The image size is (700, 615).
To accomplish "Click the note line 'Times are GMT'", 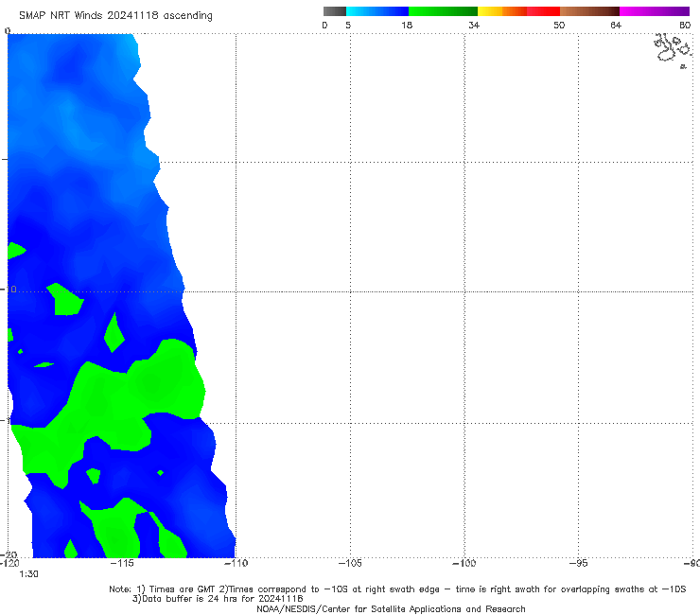I will point(182,589).
